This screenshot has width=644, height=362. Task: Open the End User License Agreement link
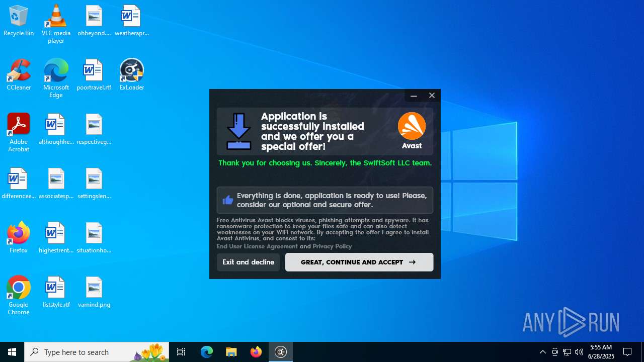pyautogui.click(x=257, y=246)
